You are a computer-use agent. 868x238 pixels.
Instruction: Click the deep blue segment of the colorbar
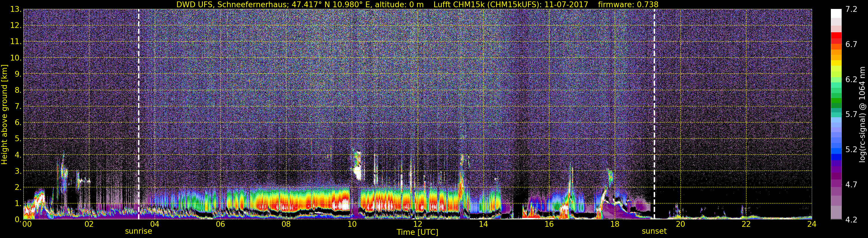pyautogui.click(x=836, y=157)
